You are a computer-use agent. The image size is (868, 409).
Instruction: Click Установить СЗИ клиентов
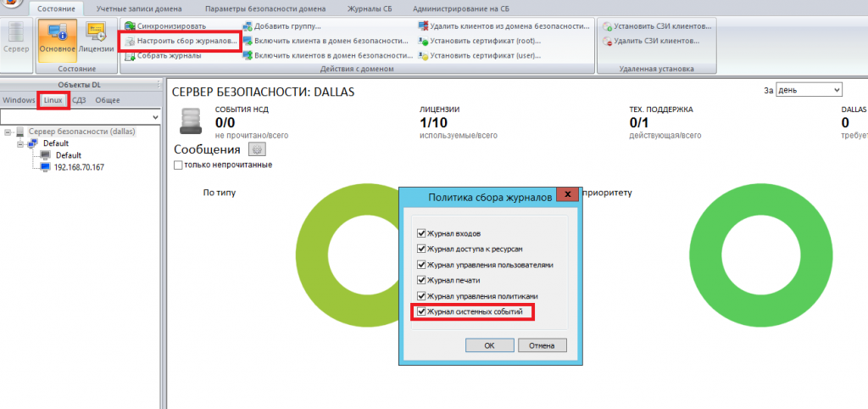coord(657,26)
